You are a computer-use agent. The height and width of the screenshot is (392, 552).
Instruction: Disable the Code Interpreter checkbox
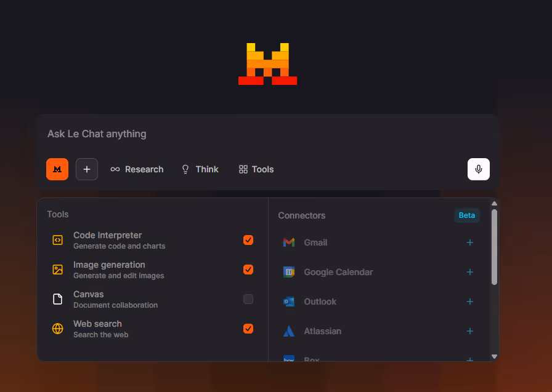[248, 240]
